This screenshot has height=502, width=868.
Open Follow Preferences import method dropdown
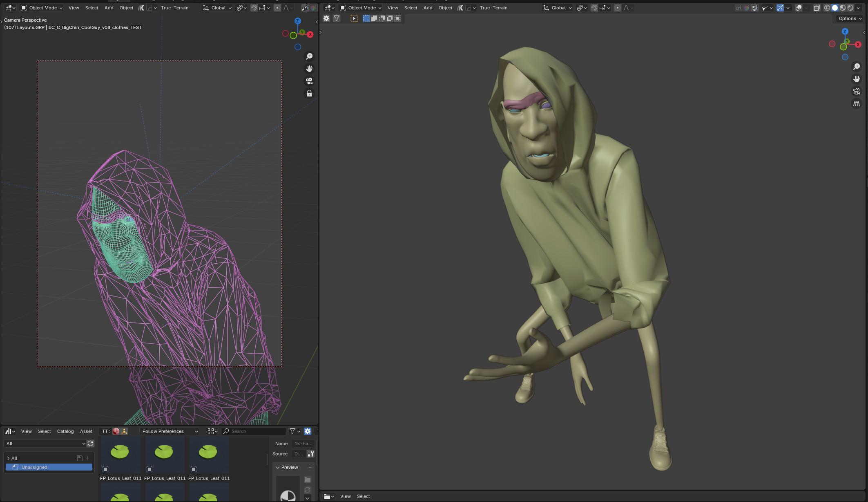[x=169, y=431]
